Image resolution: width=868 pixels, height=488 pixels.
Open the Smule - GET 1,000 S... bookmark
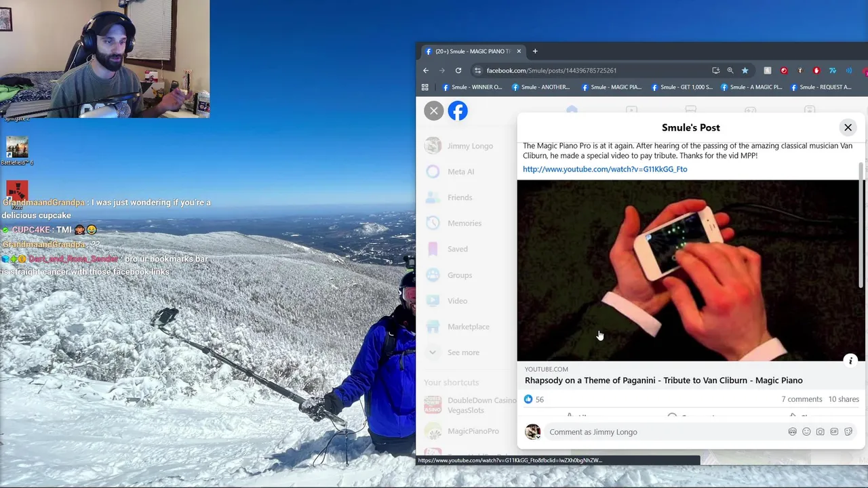click(x=682, y=87)
